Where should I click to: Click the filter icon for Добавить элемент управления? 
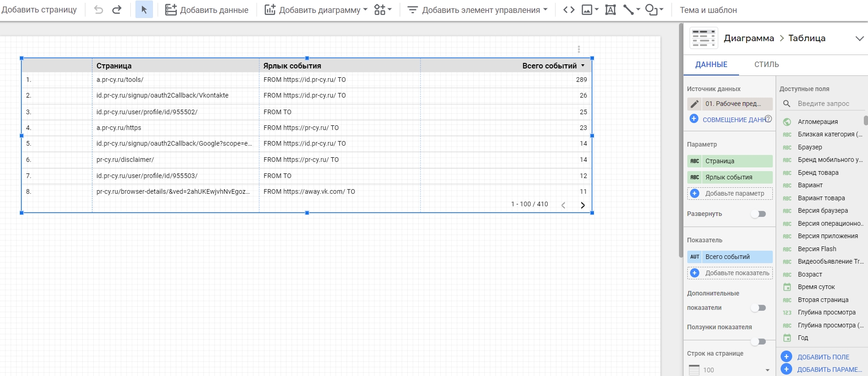tap(412, 10)
